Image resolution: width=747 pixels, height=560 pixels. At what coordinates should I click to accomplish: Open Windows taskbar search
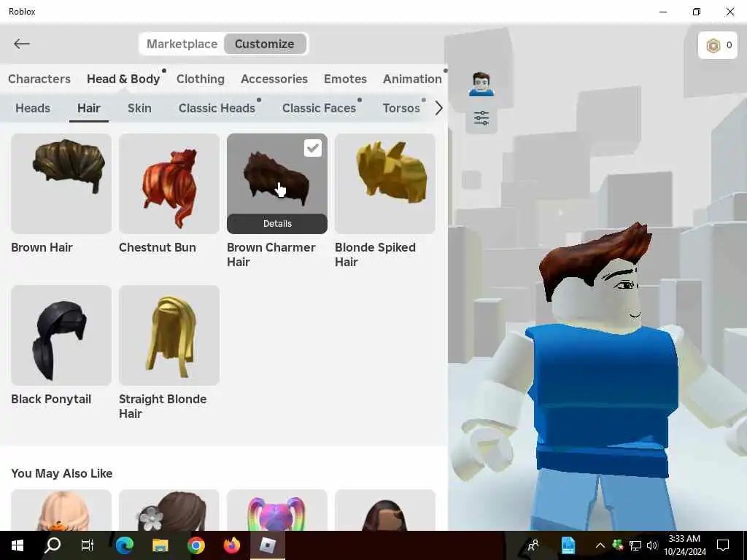53,545
